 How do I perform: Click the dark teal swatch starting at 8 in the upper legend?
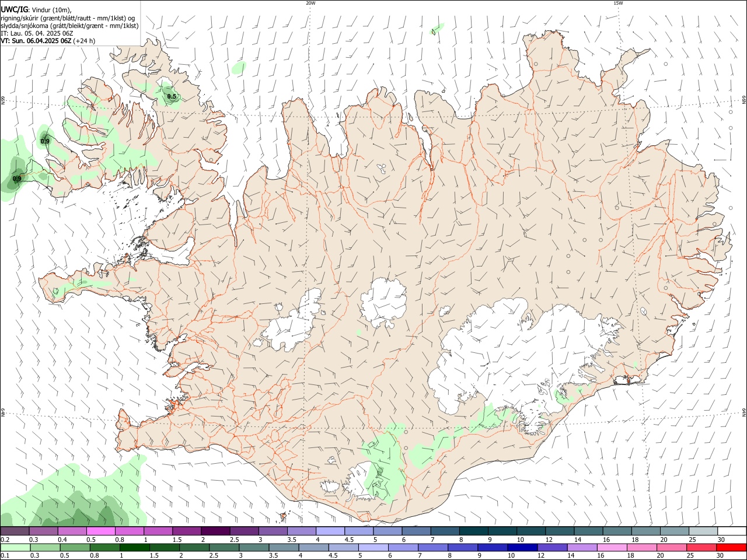pos(473,531)
